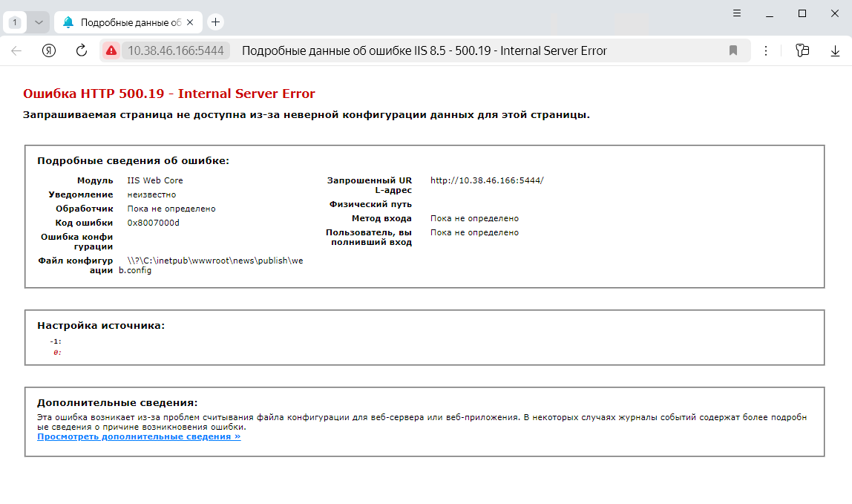Click requested URL http://10.38.46.166:5444/
Screen dimensions: 852x504
click(487, 180)
